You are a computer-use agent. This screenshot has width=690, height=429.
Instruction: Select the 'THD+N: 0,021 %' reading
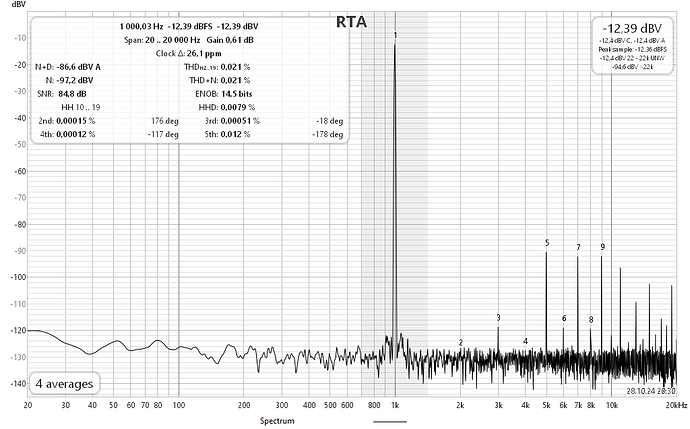(x=220, y=81)
